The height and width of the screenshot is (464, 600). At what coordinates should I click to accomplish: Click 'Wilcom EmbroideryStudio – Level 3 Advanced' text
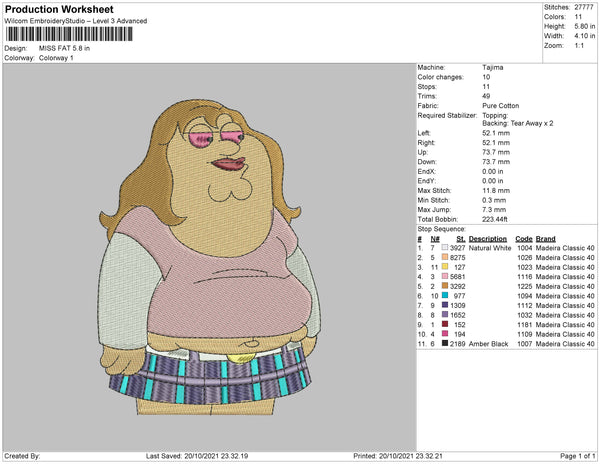tap(76, 21)
